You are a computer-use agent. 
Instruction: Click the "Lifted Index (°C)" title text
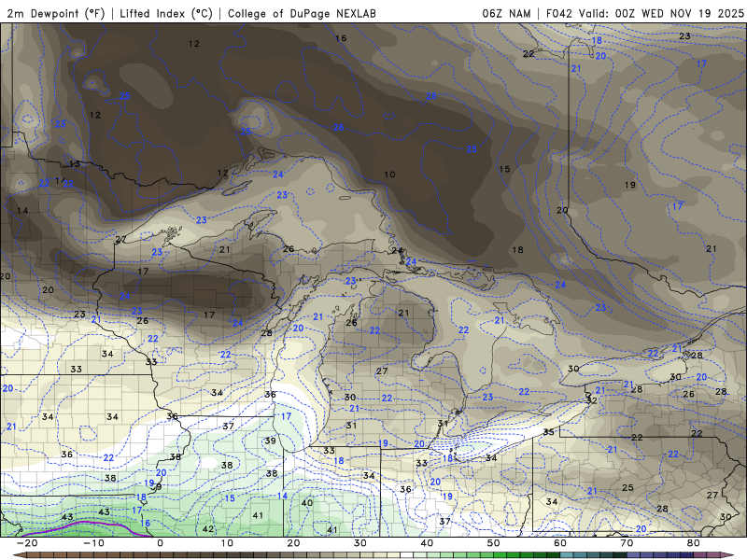166,13
